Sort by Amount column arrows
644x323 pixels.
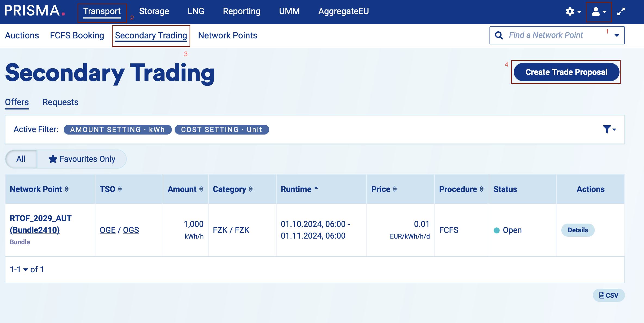(x=201, y=189)
